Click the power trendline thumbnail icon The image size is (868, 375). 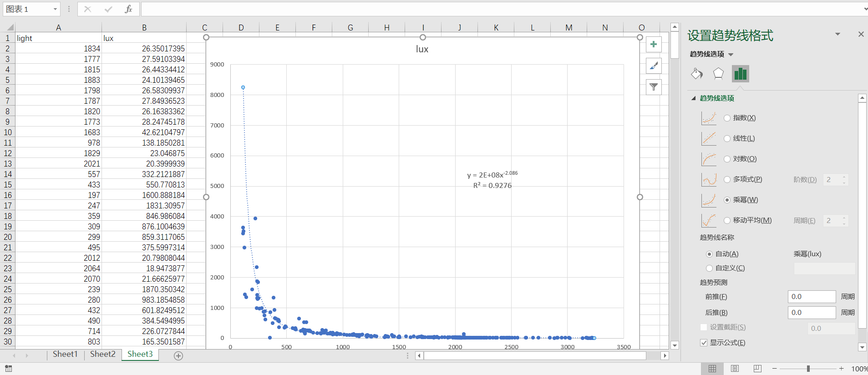[709, 200]
